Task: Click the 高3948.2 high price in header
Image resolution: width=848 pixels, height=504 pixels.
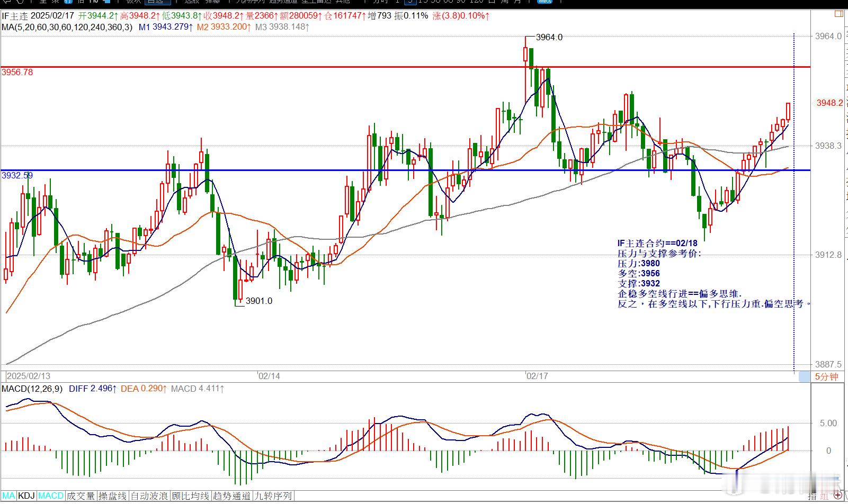Action: [x=140, y=16]
